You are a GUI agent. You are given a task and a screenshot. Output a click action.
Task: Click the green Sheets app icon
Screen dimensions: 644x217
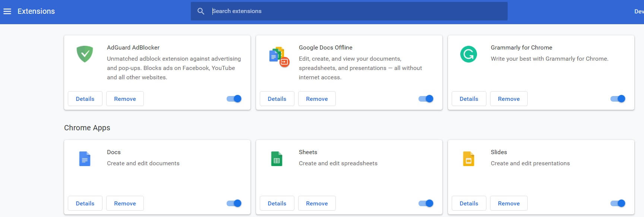[x=277, y=159]
